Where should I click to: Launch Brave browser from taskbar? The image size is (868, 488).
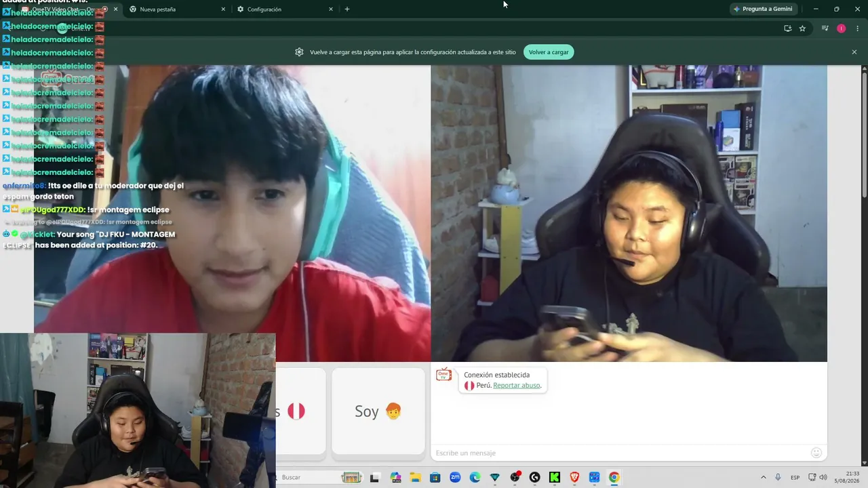[574, 478]
